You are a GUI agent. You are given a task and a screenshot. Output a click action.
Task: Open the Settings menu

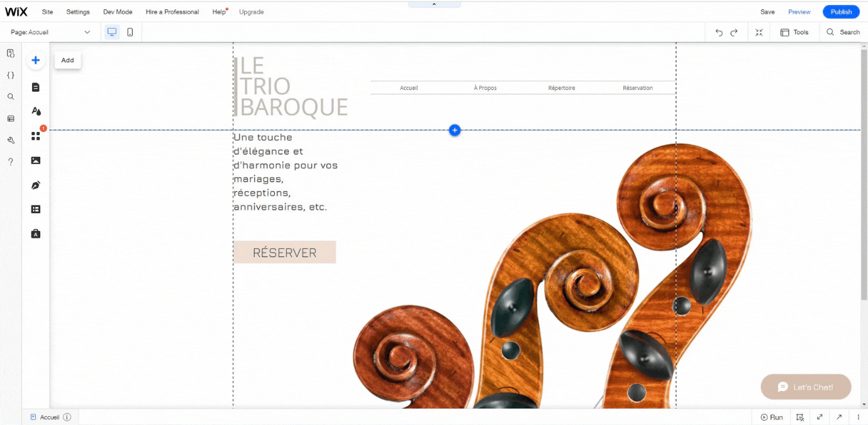point(78,12)
